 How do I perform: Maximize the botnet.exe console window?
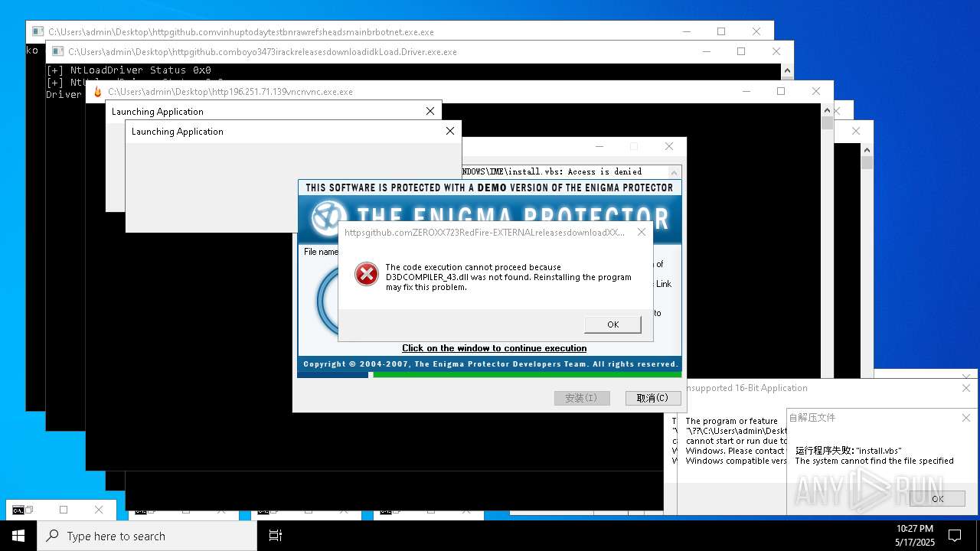(x=721, y=31)
